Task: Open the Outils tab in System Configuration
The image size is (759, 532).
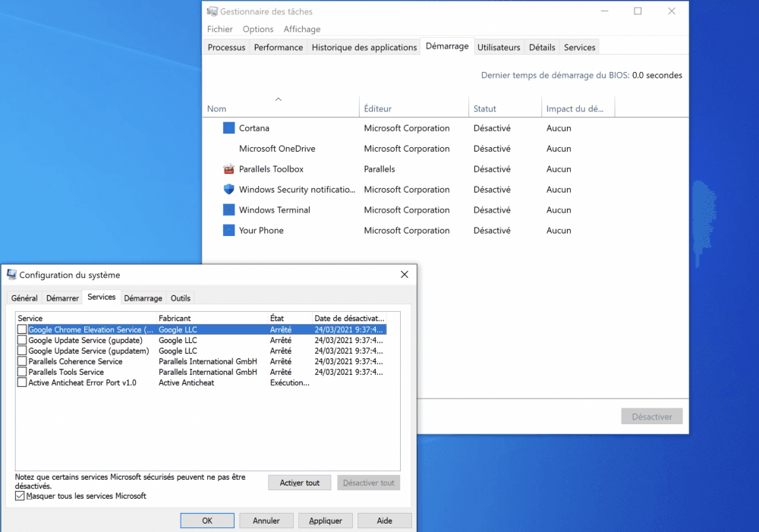Action: point(181,298)
